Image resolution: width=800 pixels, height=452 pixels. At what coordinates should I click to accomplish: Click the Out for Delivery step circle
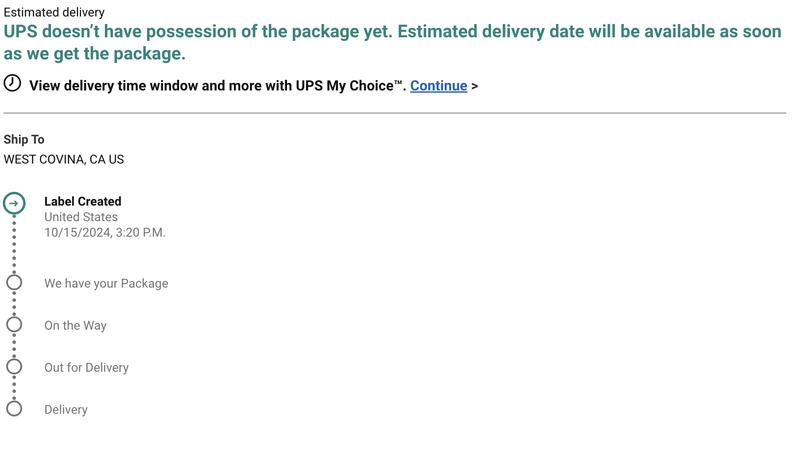pyautogui.click(x=14, y=366)
